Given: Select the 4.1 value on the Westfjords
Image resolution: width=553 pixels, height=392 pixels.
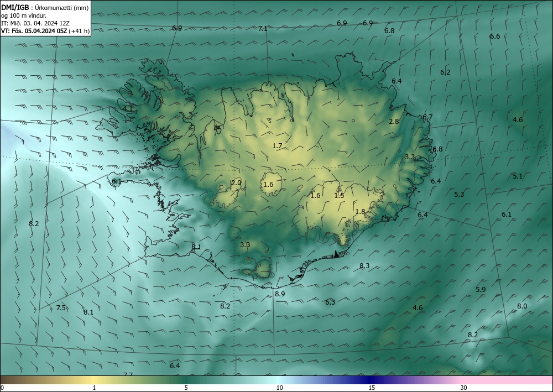Looking at the screenshot, I should click(128, 108).
